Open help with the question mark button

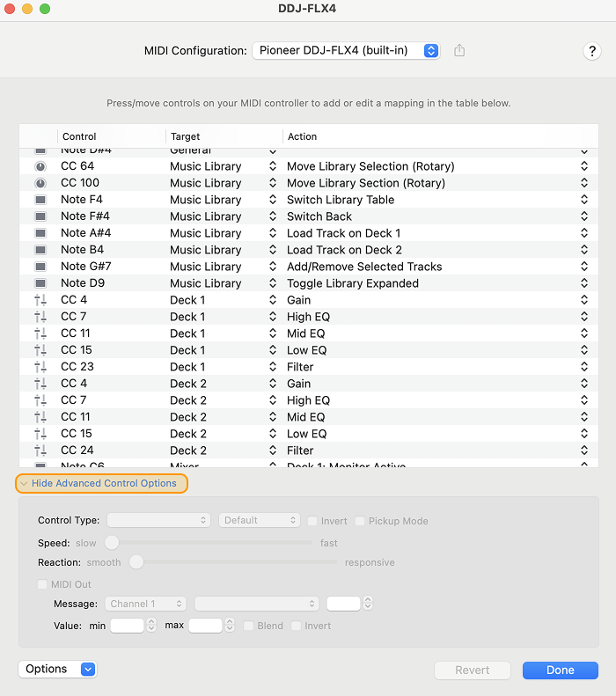click(592, 51)
